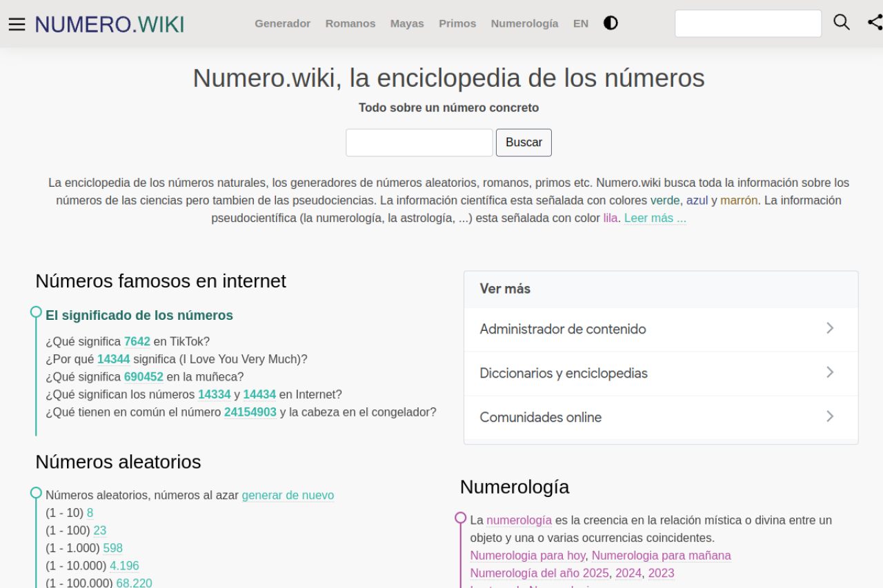
Task: Toggle dark mode contrast icon
Action: coord(611,23)
